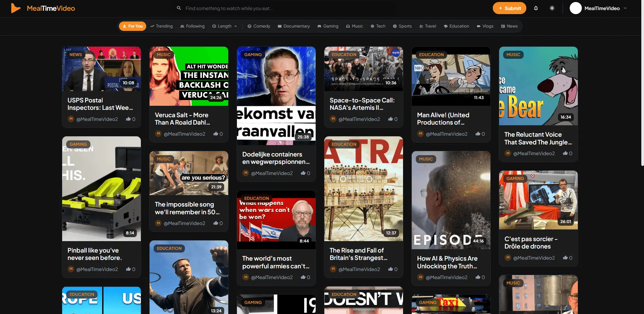Screen dimensions: 644x314
Task: Open the MealTimeVideo home link text
Action: pyautogui.click(x=51, y=8)
